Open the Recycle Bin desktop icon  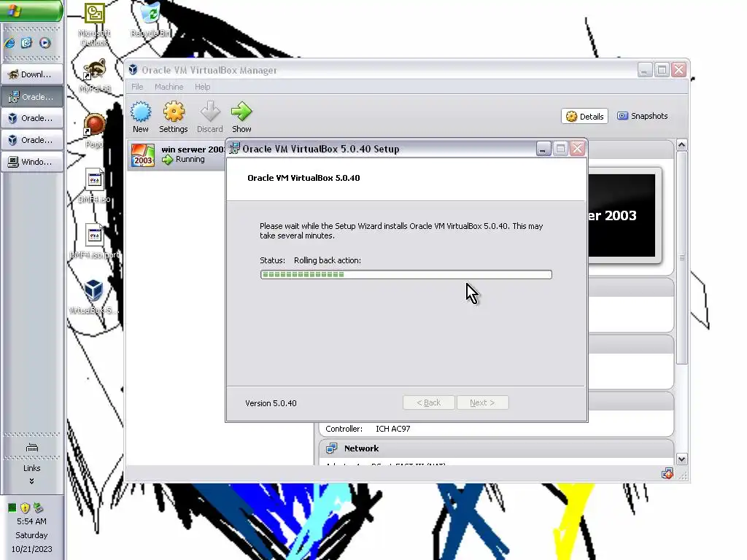[x=151, y=20]
